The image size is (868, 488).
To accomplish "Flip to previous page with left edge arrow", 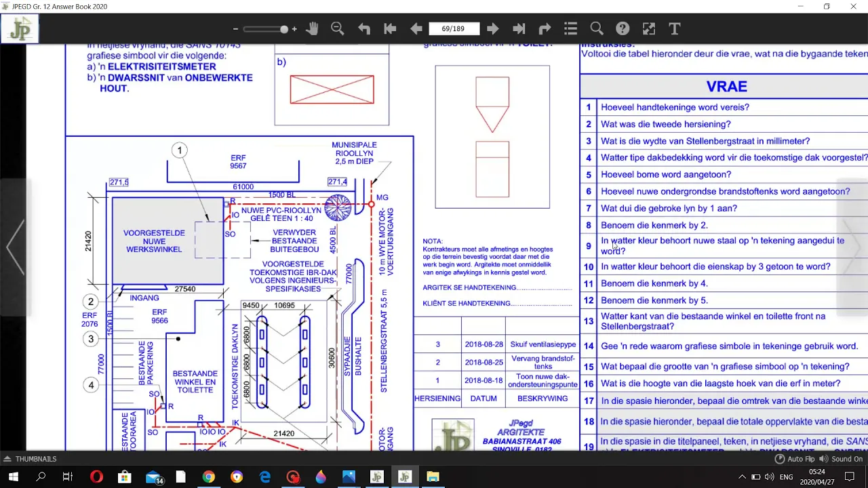I will tap(14, 247).
